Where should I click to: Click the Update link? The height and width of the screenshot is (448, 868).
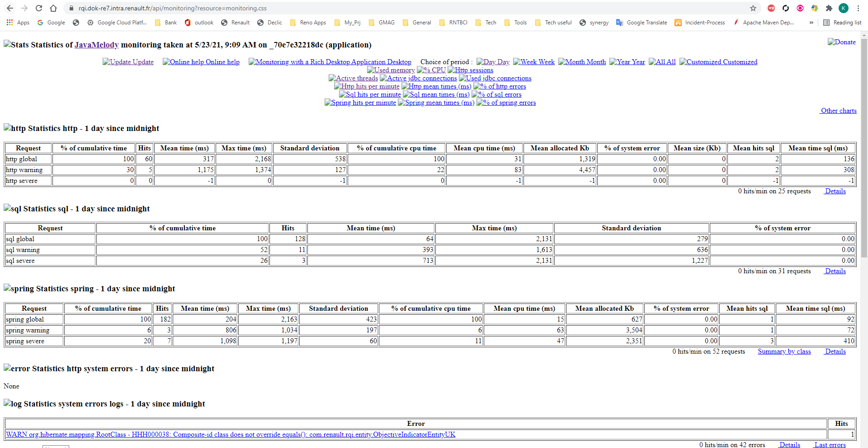pyautogui.click(x=128, y=62)
